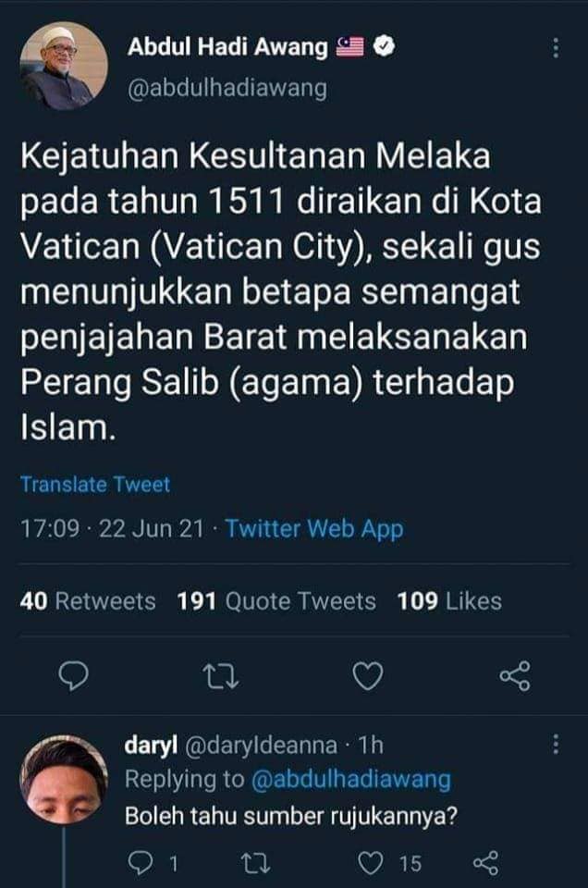588x888 pixels.
Task: Share daryl's reply
Action: [x=485, y=863]
